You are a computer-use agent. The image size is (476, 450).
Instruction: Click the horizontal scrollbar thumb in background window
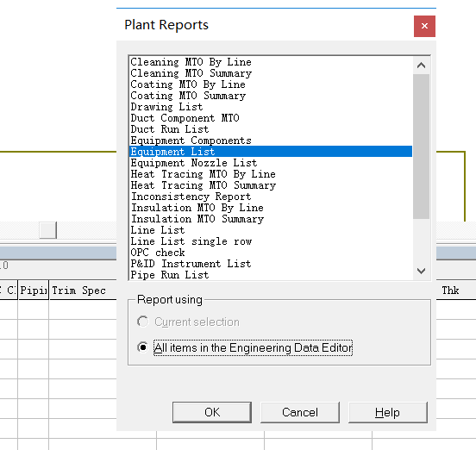(x=48, y=229)
